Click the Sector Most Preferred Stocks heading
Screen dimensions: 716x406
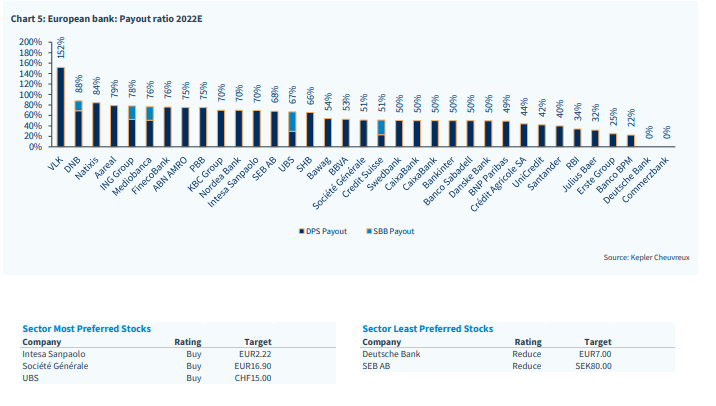coord(87,329)
